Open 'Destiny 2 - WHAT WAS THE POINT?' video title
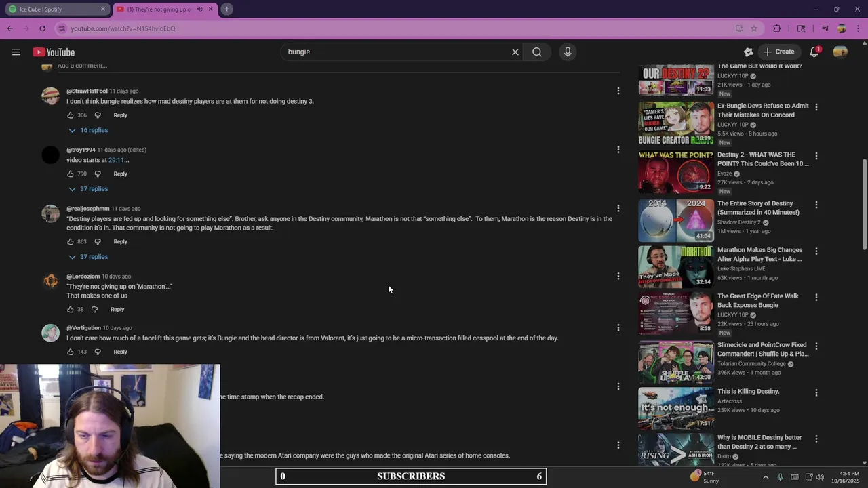The width and height of the screenshot is (868, 488). (763, 159)
